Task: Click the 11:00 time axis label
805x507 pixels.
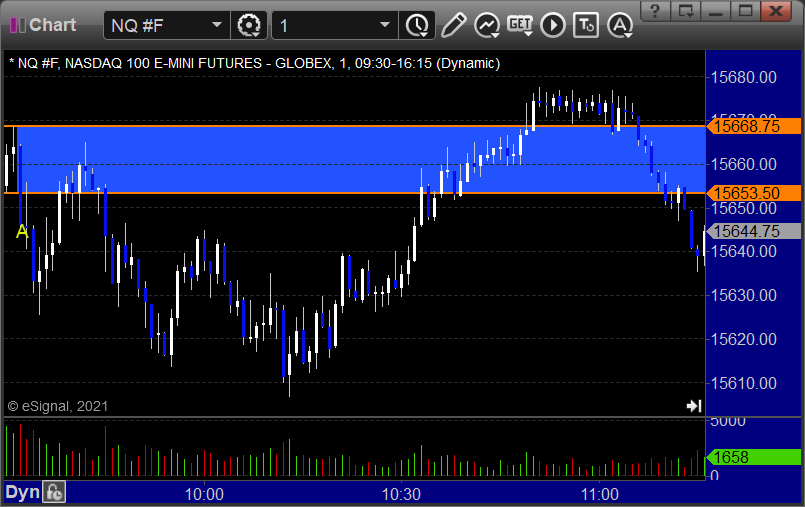Action: (x=599, y=494)
